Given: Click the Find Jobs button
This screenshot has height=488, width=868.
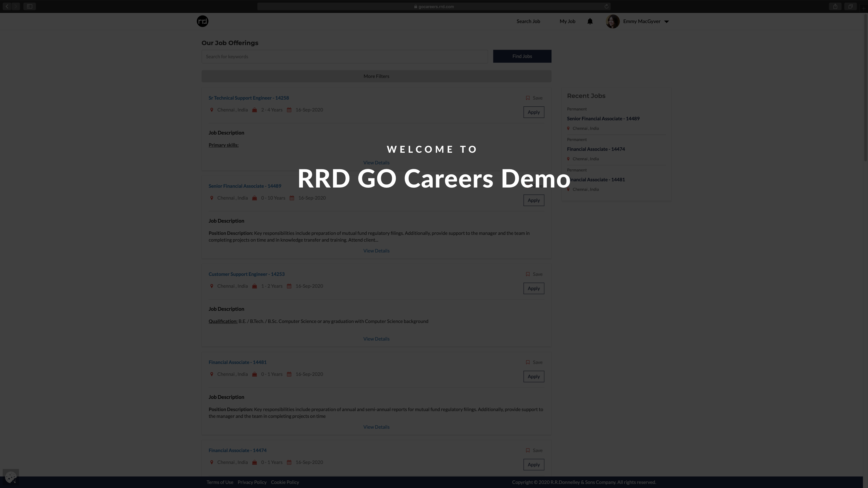Looking at the screenshot, I should (x=522, y=56).
